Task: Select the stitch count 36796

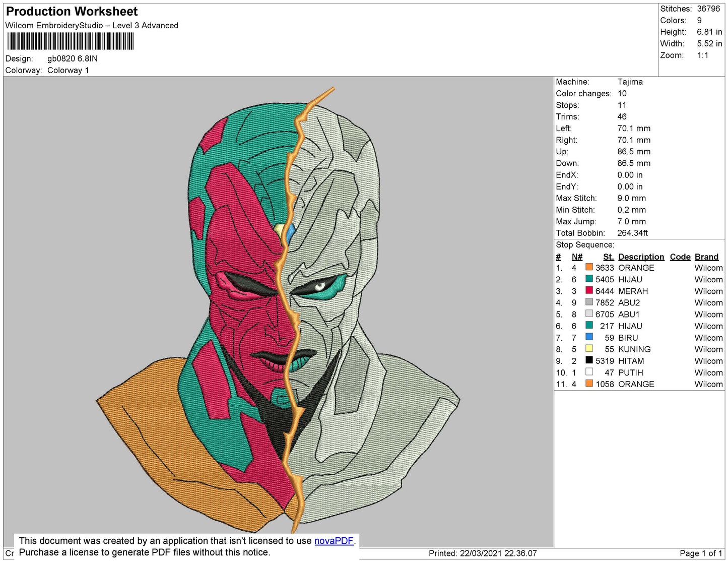Action: point(709,9)
